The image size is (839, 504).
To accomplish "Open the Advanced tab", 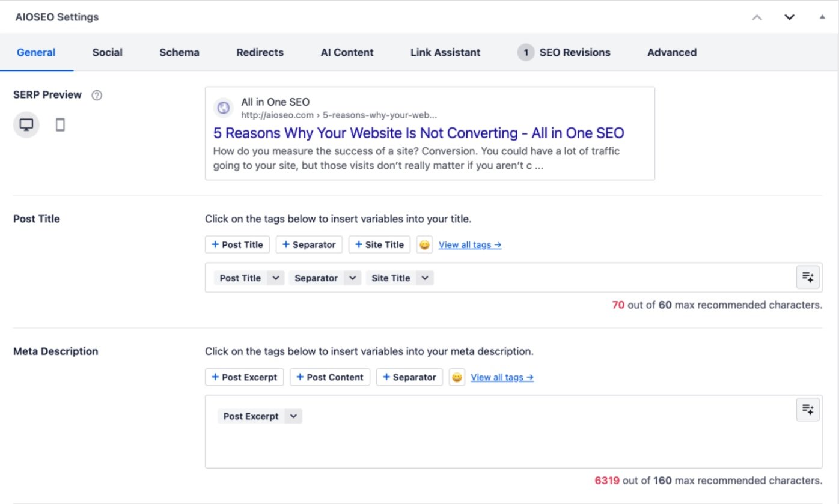I will pyautogui.click(x=672, y=52).
